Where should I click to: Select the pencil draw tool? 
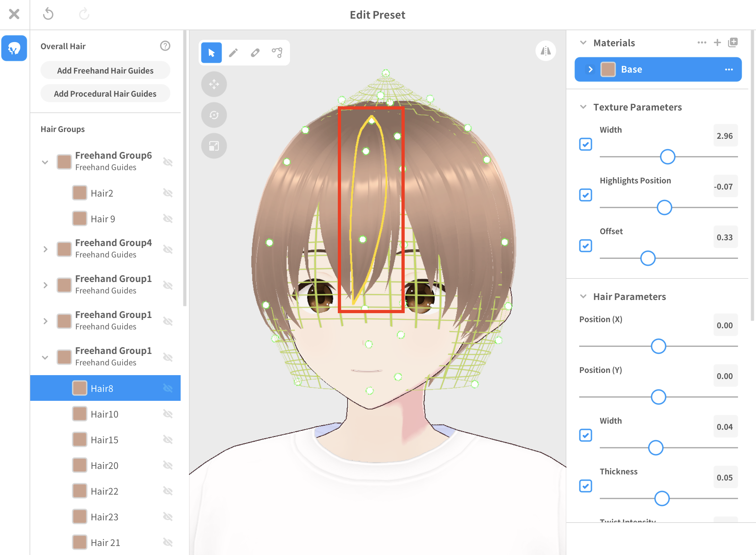233,52
